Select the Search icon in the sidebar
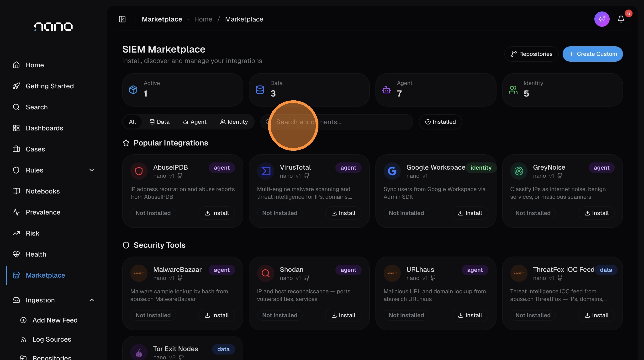This screenshot has width=644, height=360. pyautogui.click(x=16, y=107)
